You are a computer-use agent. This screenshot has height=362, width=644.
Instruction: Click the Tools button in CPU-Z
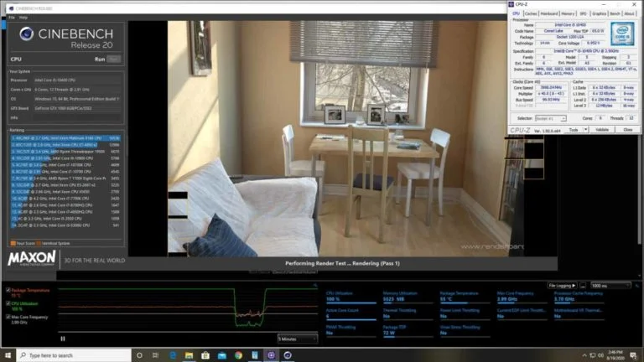pyautogui.click(x=574, y=130)
